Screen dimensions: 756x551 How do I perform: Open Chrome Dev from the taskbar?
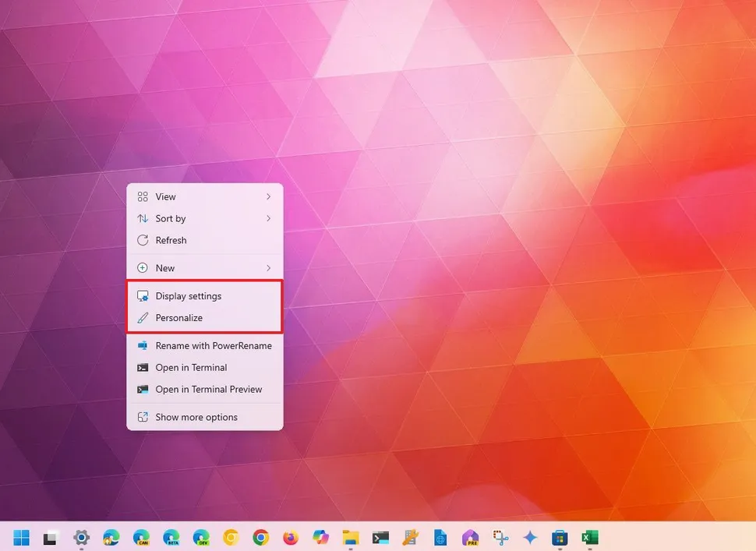tap(201, 538)
